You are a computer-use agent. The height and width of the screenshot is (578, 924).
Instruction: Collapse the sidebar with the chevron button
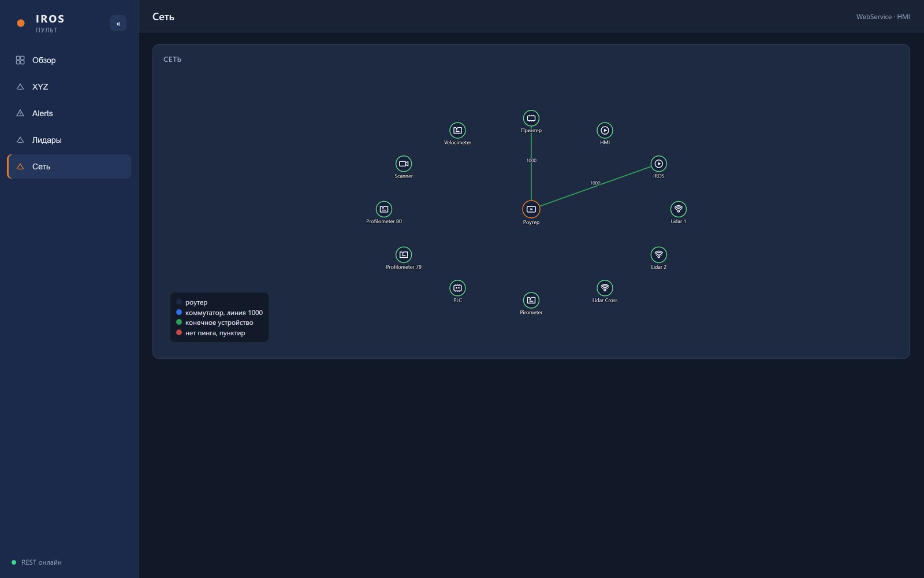[x=118, y=23]
